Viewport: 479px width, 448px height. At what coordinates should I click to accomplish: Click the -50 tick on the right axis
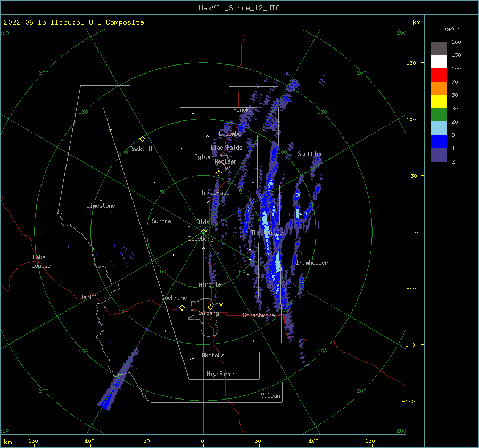tap(411, 288)
